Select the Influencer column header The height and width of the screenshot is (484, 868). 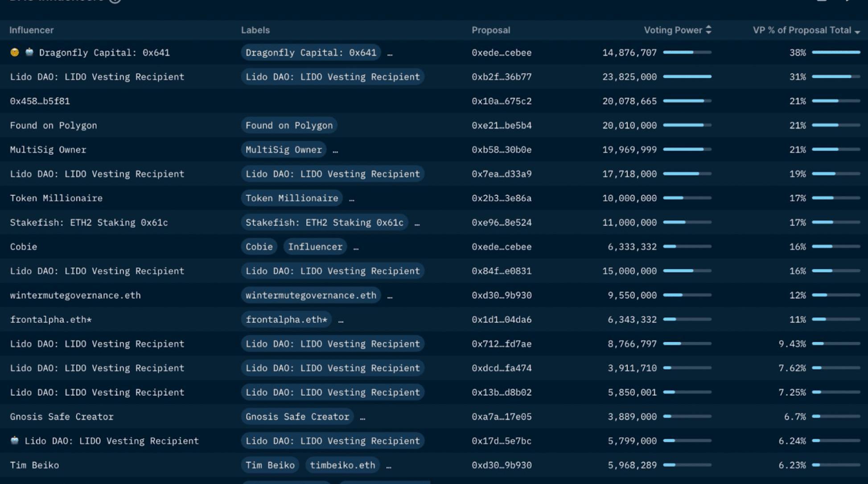coord(31,30)
